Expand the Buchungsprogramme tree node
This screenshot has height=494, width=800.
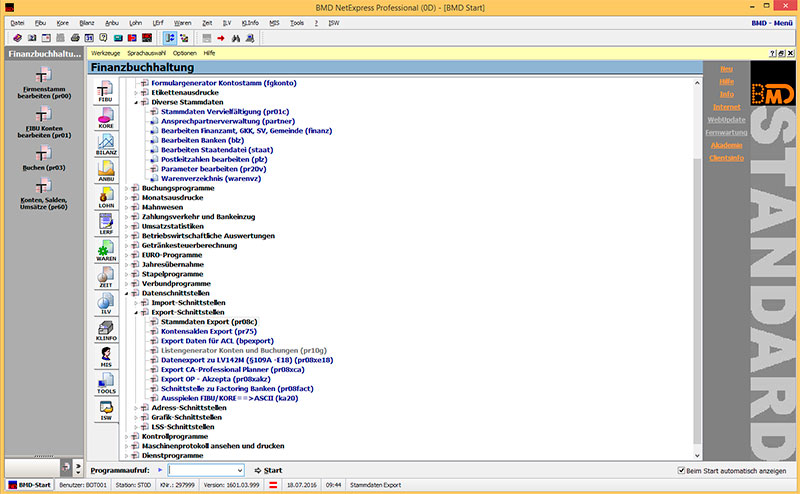point(127,187)
